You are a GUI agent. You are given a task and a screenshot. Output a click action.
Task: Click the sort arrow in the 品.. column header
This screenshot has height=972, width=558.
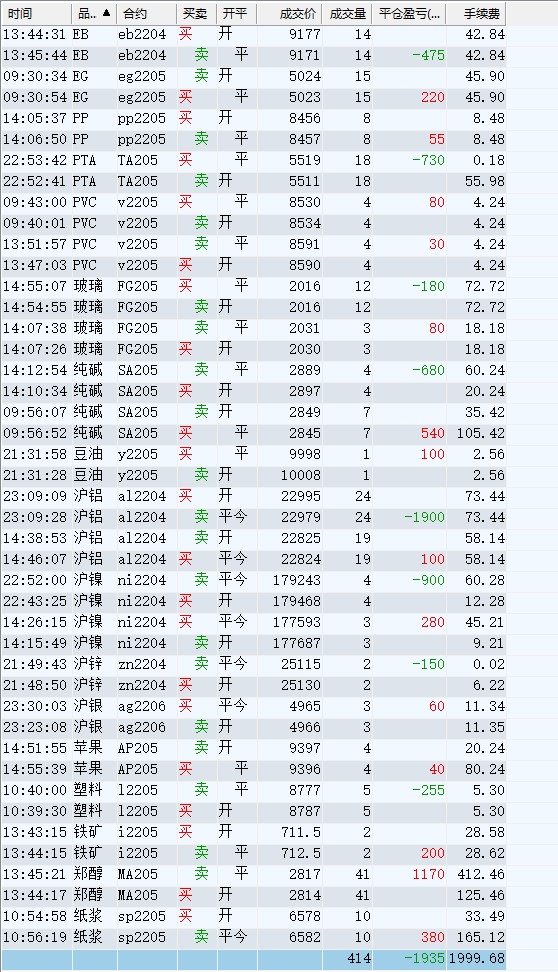pyautogui.click(x=107, y=13)
